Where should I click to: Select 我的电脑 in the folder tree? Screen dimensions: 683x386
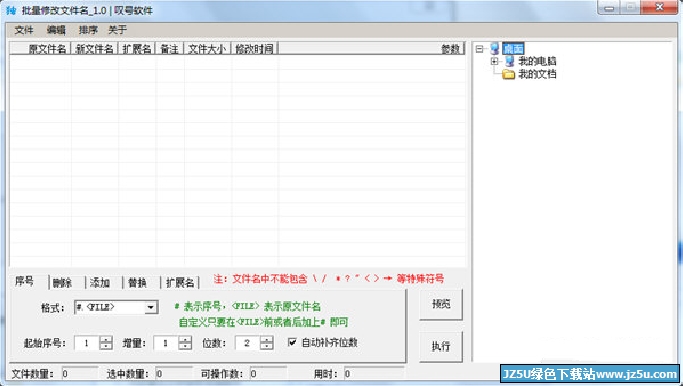click(537, 61)
